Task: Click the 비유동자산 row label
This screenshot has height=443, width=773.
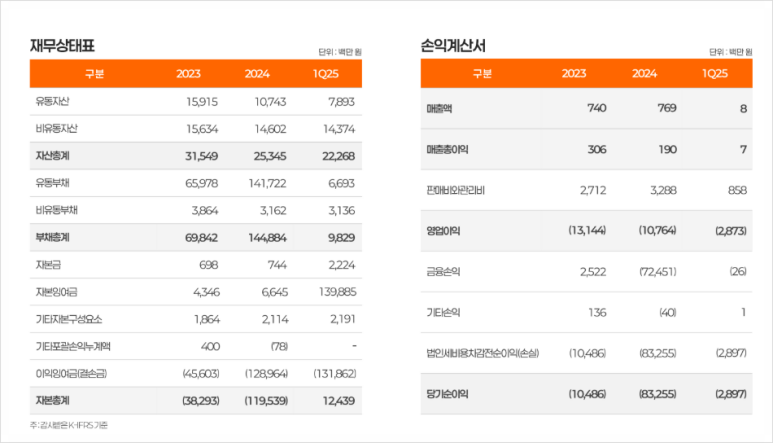Action: coord(57,129)
